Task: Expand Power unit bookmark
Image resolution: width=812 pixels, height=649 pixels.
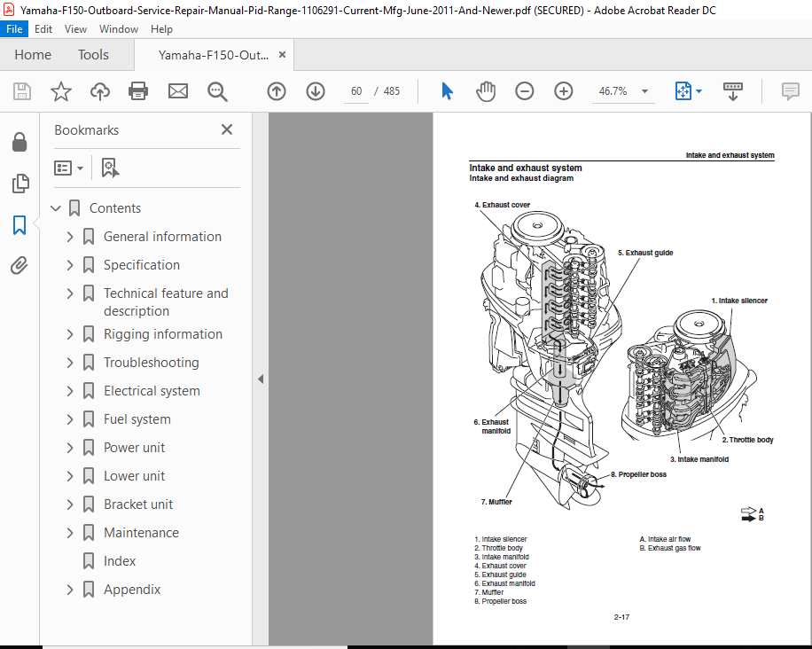Action: coord(70,448)
